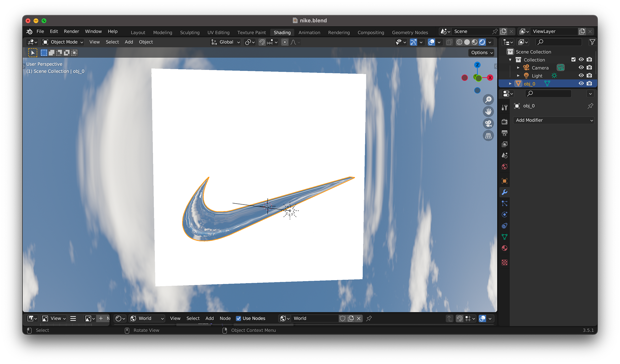Screen dimensions: 620x364
Task: Click the outliner search field
Action: 558,42
